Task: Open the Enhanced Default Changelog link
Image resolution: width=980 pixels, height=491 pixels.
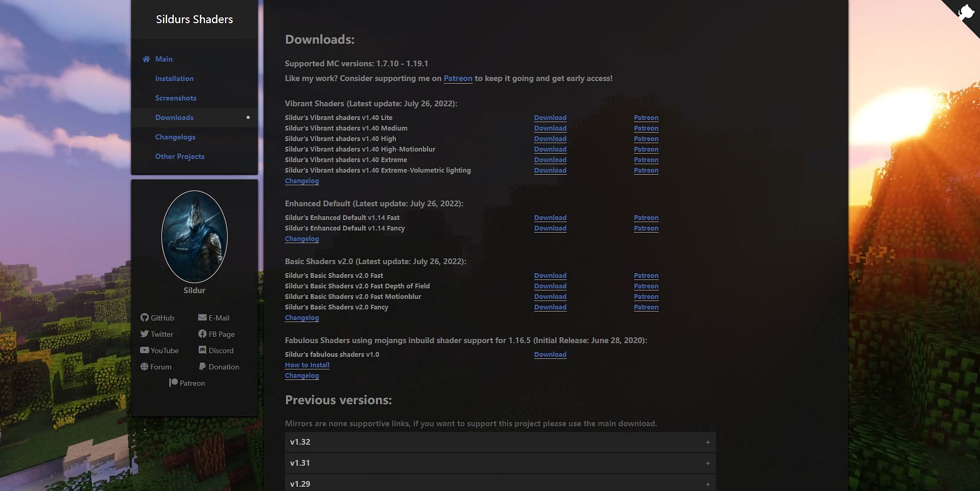Action: [302, 239]
